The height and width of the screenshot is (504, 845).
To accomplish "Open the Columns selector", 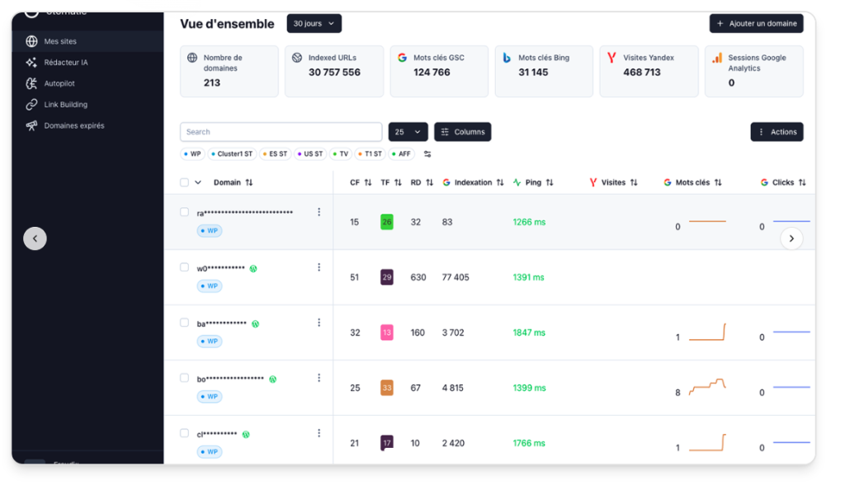I will [462, 132].
